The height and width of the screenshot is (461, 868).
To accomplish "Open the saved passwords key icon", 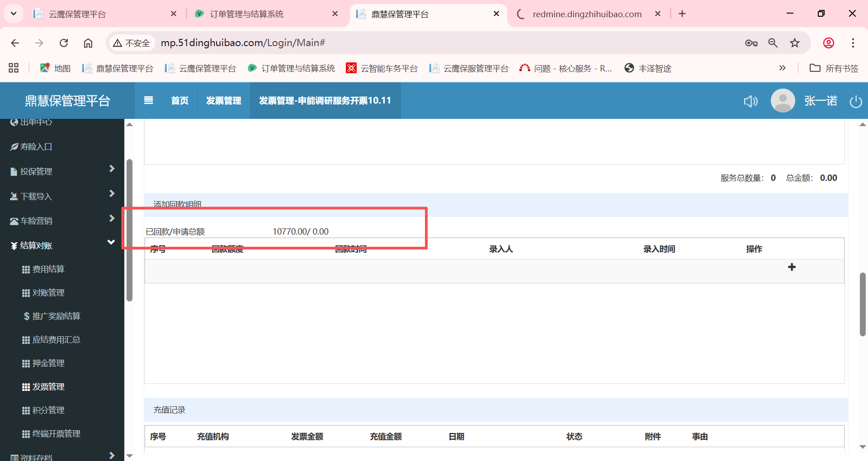I will 751,43.
